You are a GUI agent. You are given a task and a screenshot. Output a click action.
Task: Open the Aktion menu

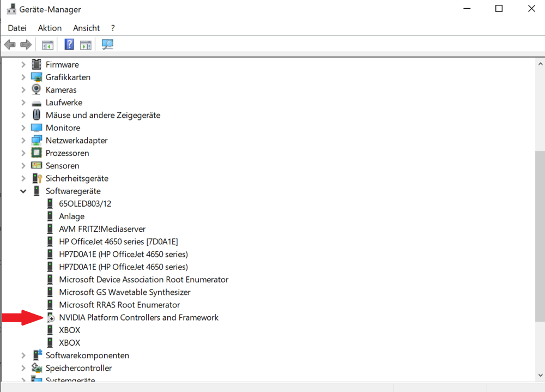pos(50,28)
